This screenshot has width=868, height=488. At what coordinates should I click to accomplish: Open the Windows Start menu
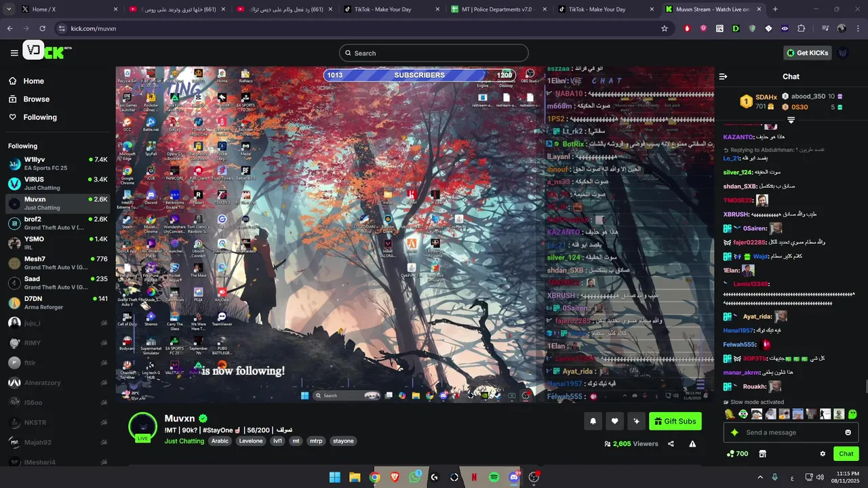pyautogui.click(x=334, y=477)
